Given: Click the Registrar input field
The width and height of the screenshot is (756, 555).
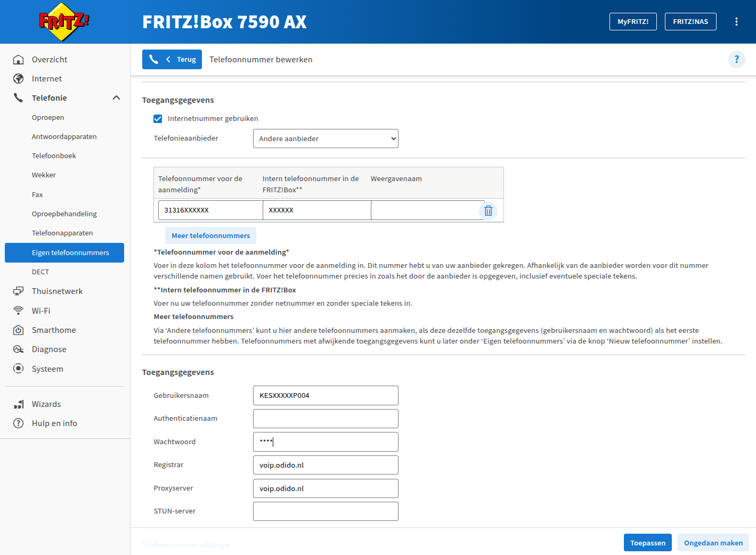Looking at the screenshot, I should pos(326,465).
